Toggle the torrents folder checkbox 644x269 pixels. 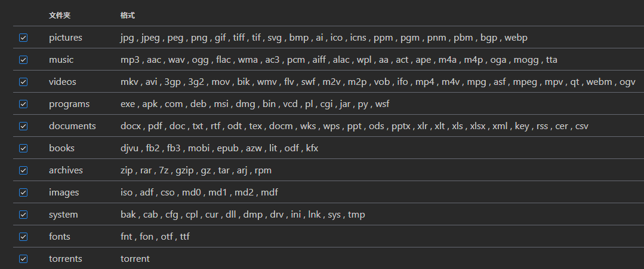pyautogui.click(x=23, y=259)
